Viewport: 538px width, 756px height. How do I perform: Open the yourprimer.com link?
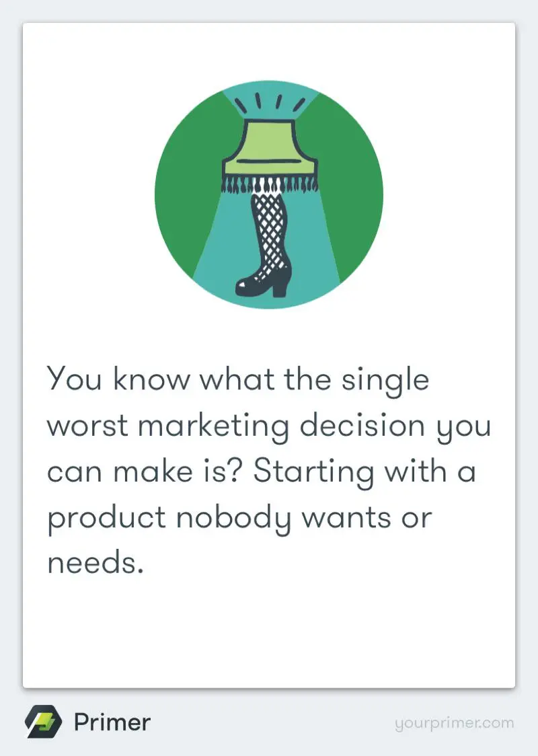coord(455,724)
